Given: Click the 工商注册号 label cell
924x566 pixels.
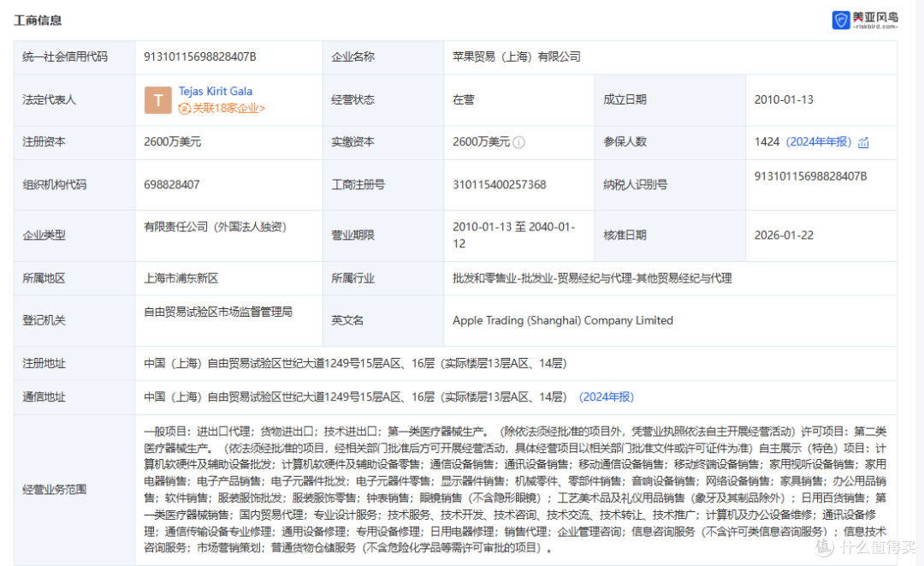Looking at the screenshot, I should (x=383, y=185).
